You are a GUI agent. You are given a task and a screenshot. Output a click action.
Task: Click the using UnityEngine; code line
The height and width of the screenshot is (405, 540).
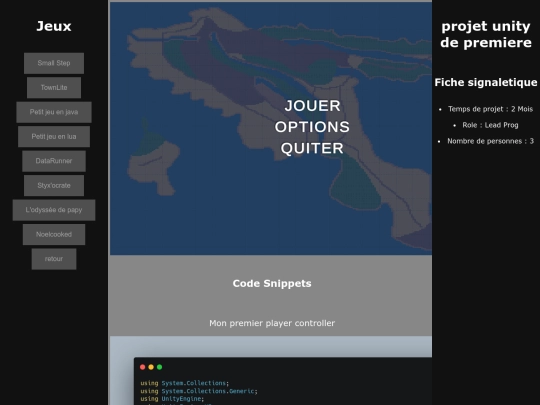[x=172, y=398]
